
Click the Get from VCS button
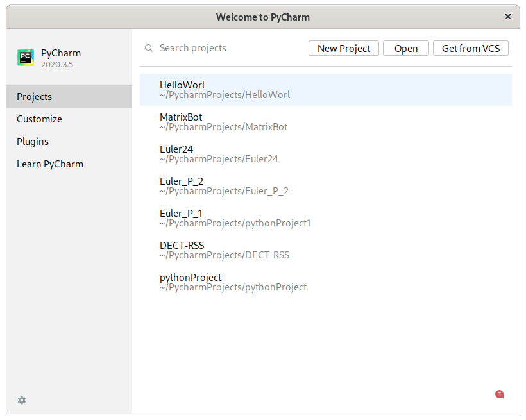tap(470, 48)
